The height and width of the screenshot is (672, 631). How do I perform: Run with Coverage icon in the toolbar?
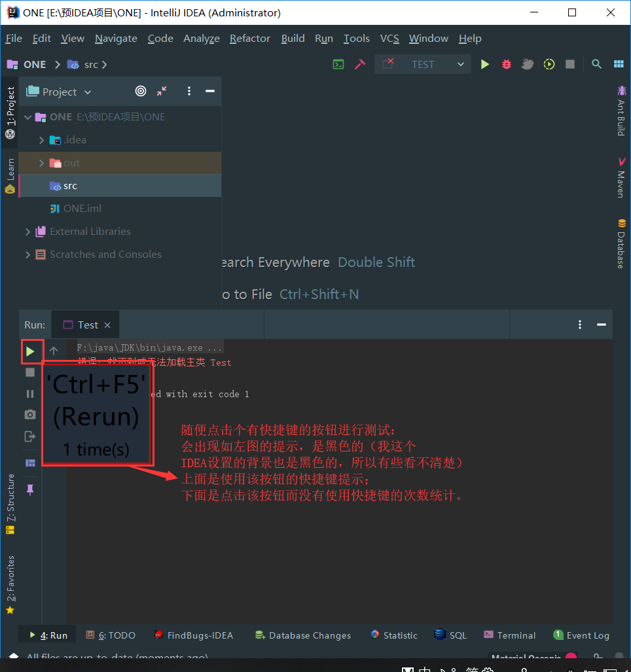coord(528,64)
